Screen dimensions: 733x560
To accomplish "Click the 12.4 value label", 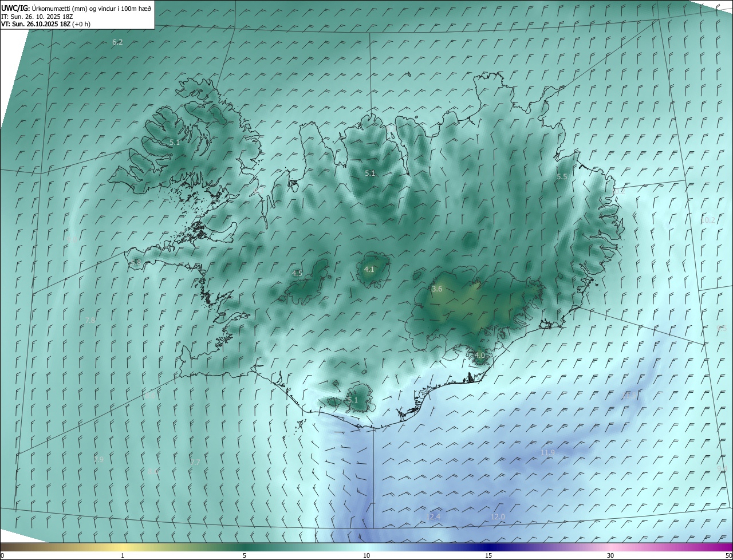I will [434, 517].
